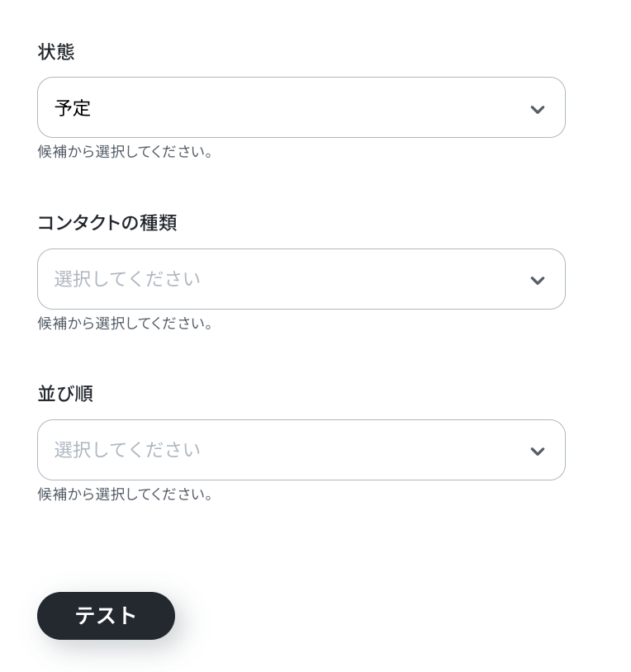Click the chevron arrow in 並び順 field
Image resolution: width=631 pixels, height=672 pixels.
click(537, 451)
